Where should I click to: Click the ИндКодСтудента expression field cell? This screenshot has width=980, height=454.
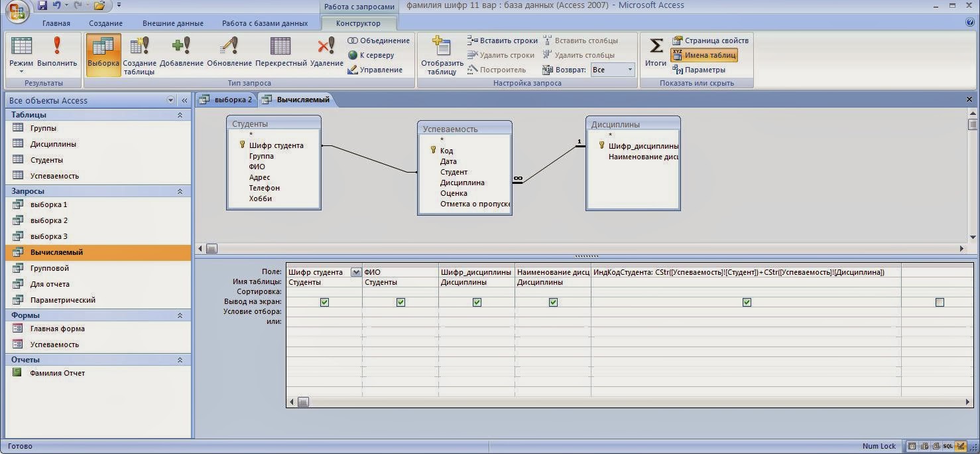click(x=746, y=272)
